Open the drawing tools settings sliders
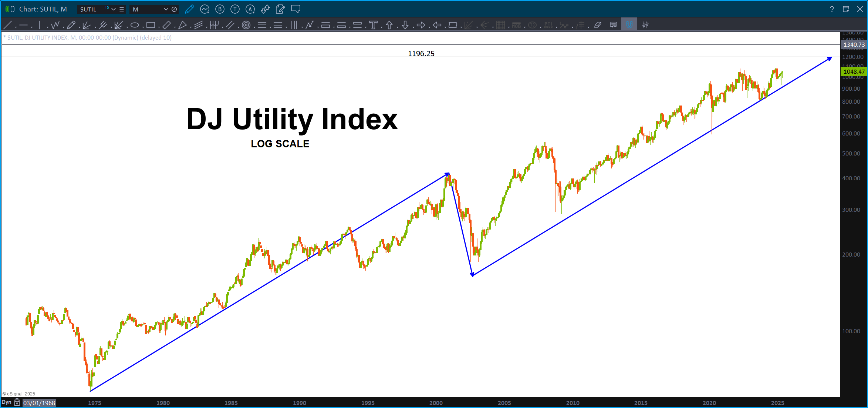This screenshot has height=408, width=868. [645, 25]
